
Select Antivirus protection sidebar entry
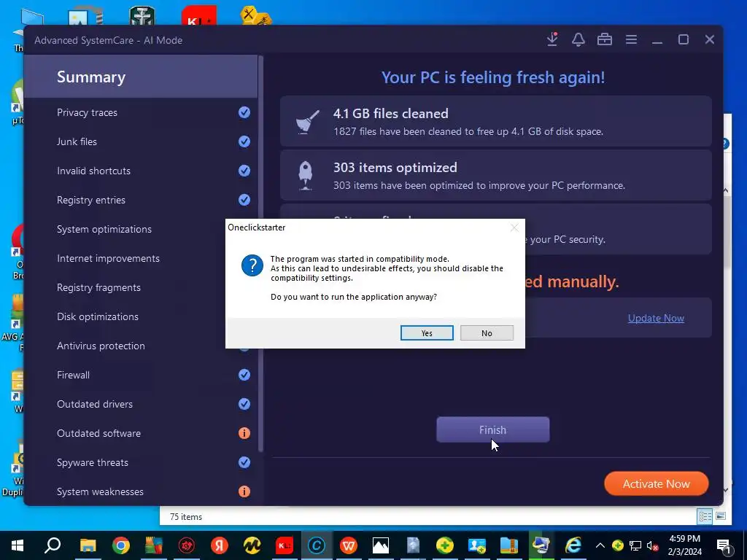pos(101,346)
